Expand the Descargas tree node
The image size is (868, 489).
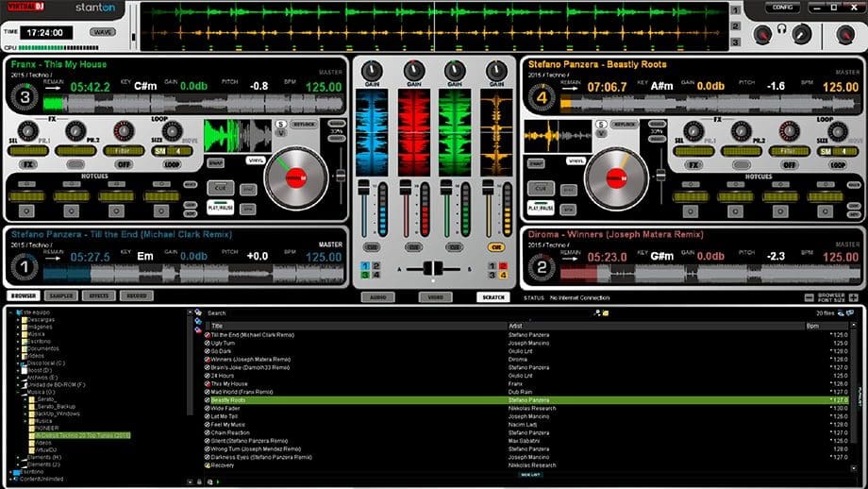(18, 319)
